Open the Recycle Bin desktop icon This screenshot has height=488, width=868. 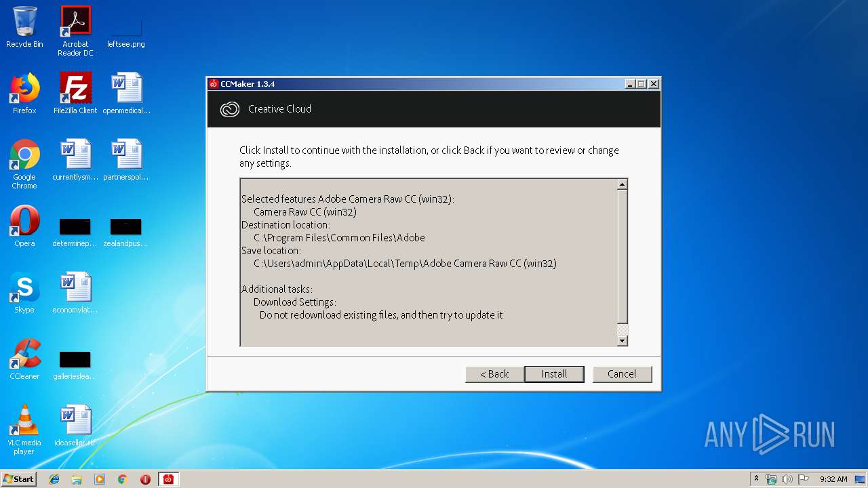pyautogui.click(x=24, y=27)
